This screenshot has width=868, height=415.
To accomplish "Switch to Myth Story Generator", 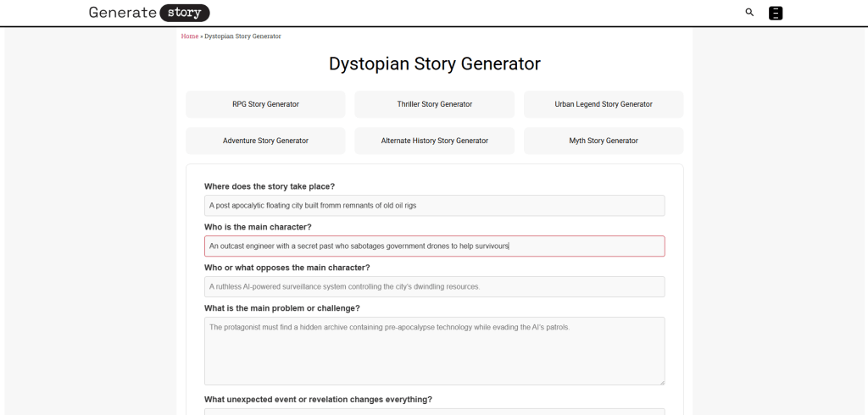I will point(603,141).
